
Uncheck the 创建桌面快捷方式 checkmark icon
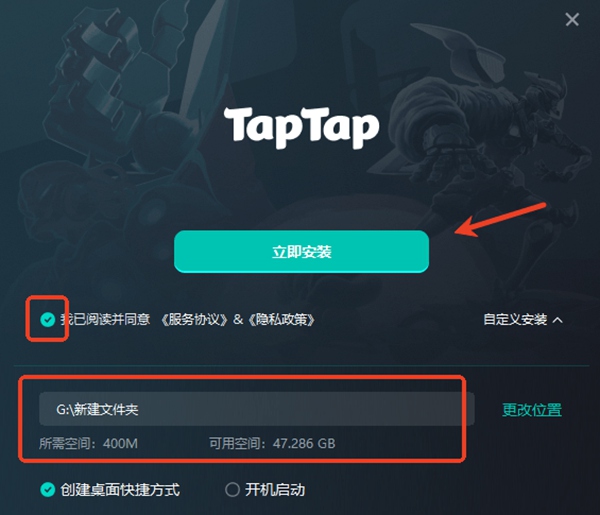48,489
